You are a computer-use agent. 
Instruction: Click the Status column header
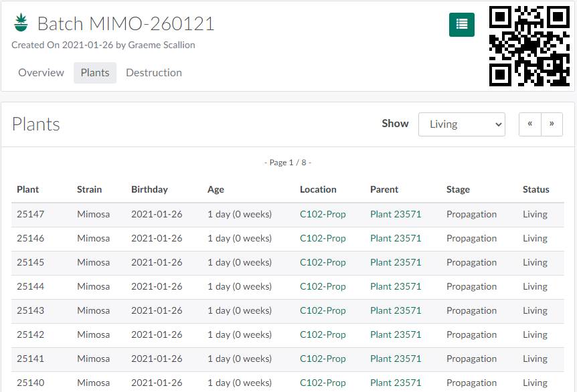coord(535,190)
